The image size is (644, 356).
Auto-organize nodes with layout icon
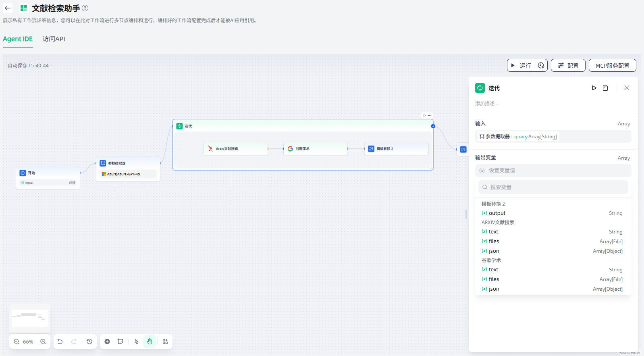[x=165, y=341]
